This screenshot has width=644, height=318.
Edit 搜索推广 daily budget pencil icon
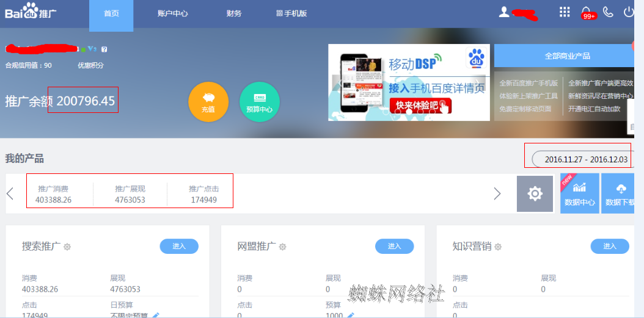[x=156, y=315]
